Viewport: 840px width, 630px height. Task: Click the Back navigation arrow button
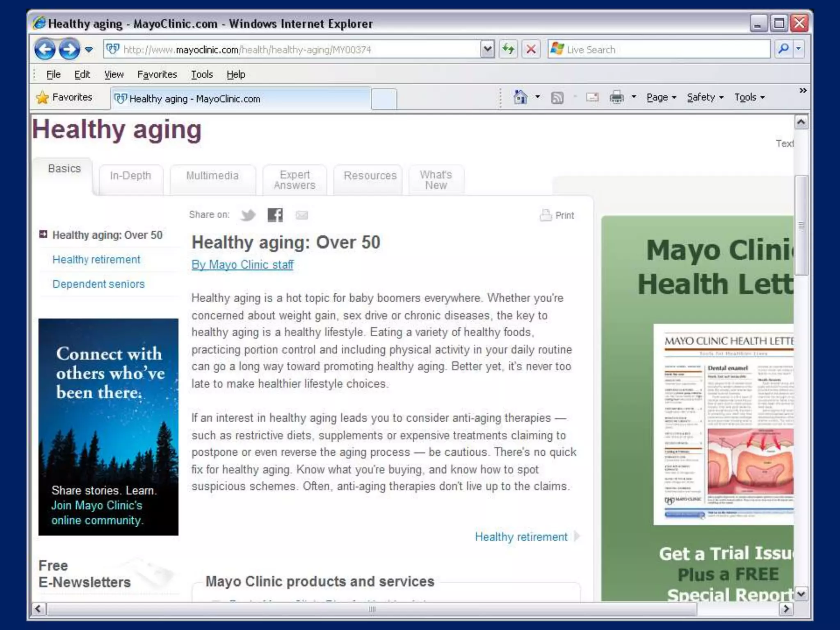pyautogui.click(x=45, y=50)
